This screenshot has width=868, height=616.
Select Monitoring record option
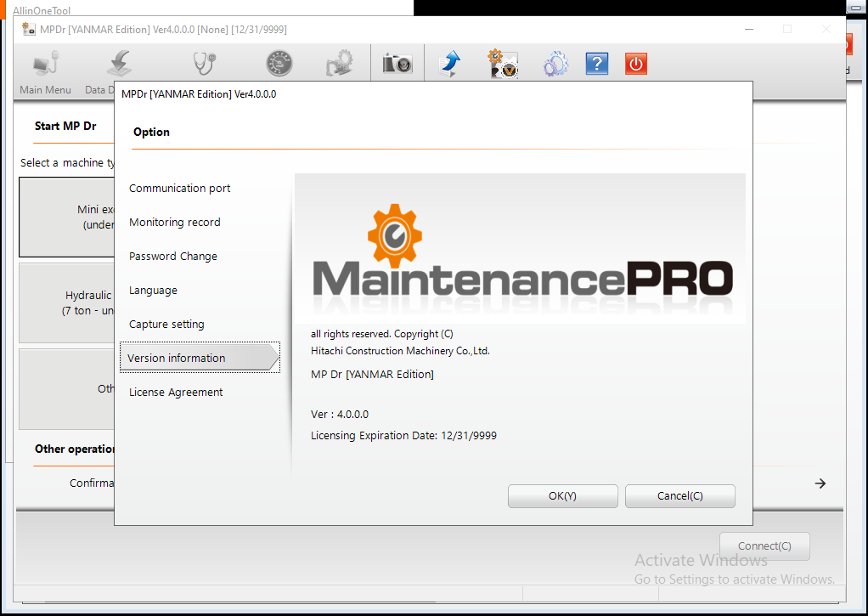pyautogui.click(x=174, y=222)
